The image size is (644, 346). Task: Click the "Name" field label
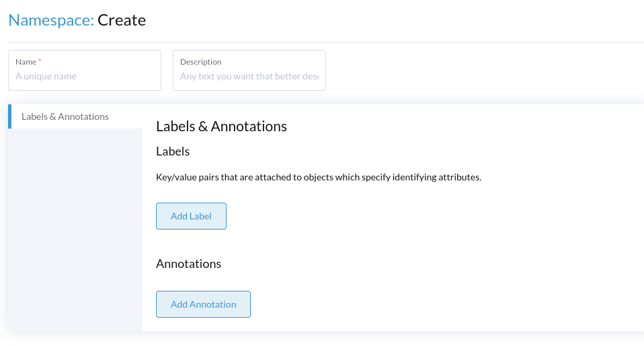tap(26, 62)
